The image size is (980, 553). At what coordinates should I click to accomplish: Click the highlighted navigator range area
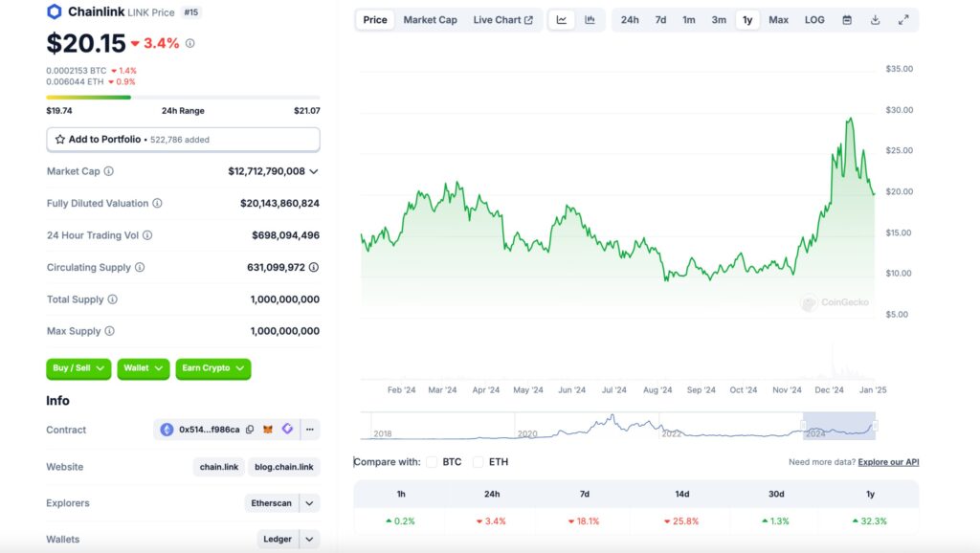pos(839,426)
